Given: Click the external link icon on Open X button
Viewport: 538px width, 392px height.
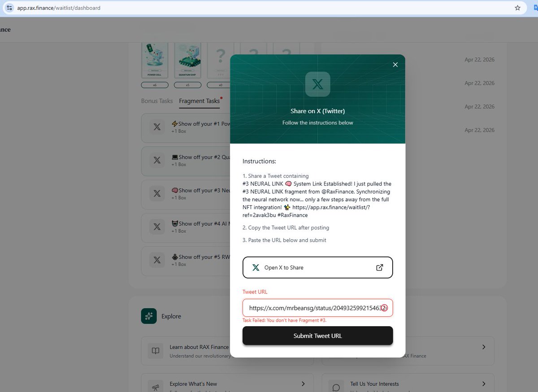Looking at the screenshot, I should pos(379,267).
